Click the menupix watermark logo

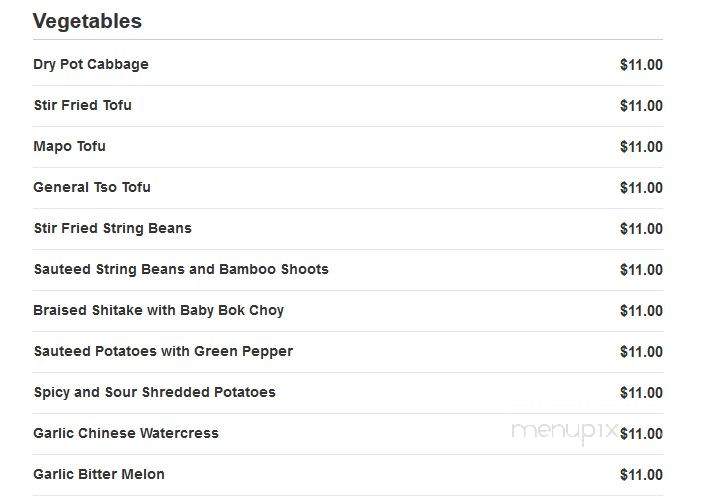[x=564, y=432]
